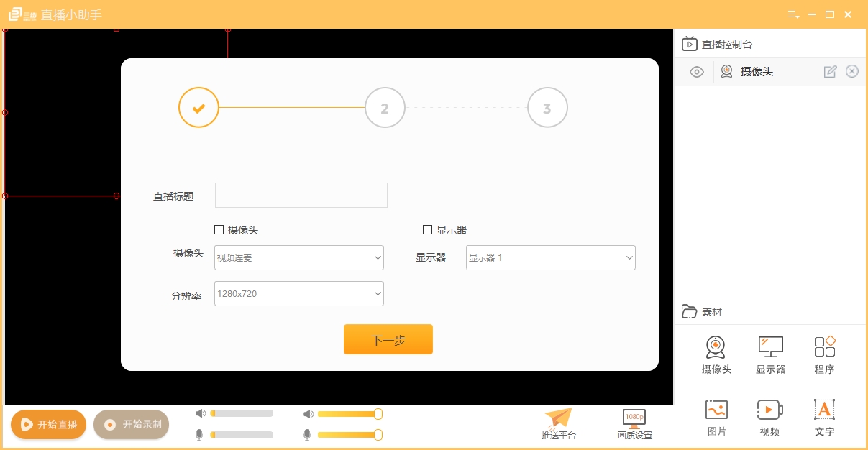Viewport: 868px width, 450px height.
Task: Add a 视频 (video) source
Action: (769, 417)
